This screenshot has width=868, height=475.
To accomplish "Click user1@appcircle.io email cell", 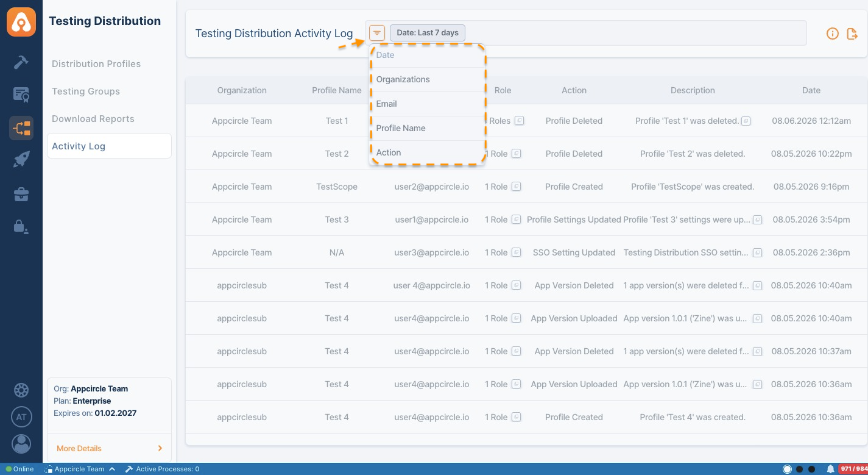I will (432, 220).
